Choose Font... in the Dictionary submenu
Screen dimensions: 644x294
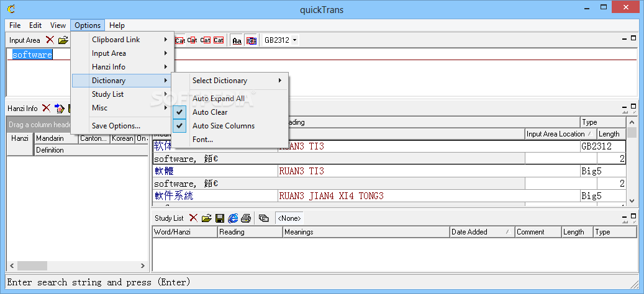[230, 140]
